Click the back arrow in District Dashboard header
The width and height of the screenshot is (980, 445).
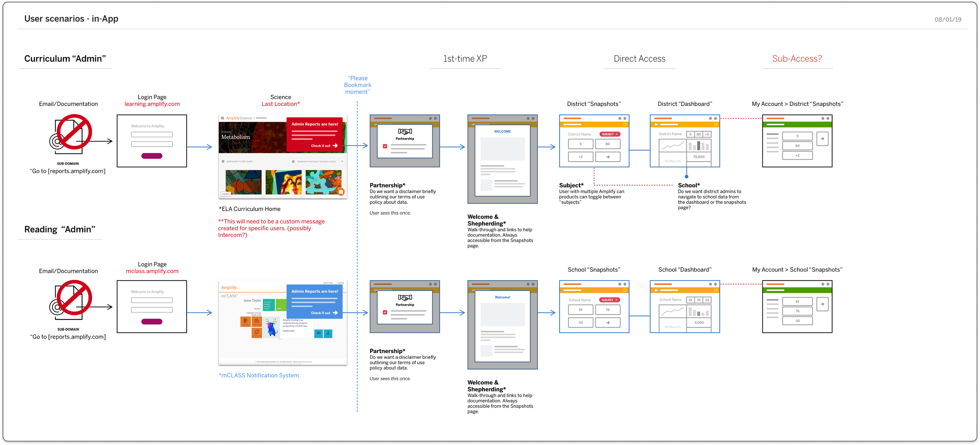pos(656,125)
